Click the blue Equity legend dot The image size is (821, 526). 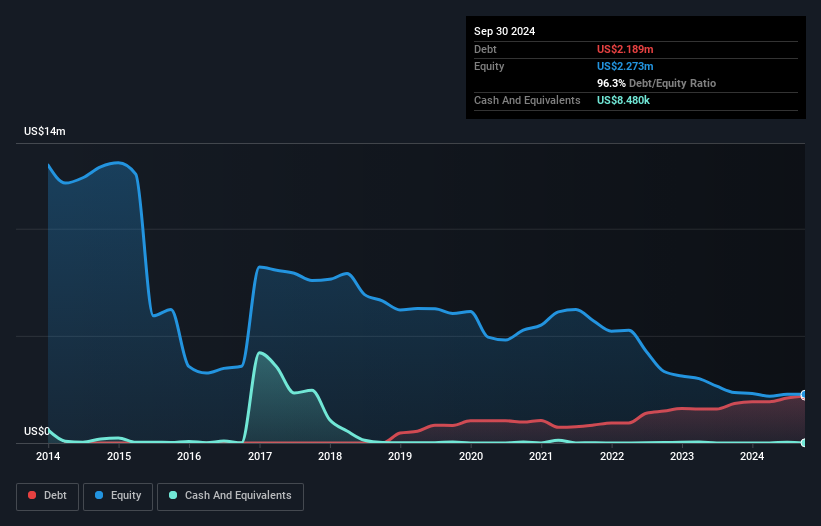click(x=99, y=495)
